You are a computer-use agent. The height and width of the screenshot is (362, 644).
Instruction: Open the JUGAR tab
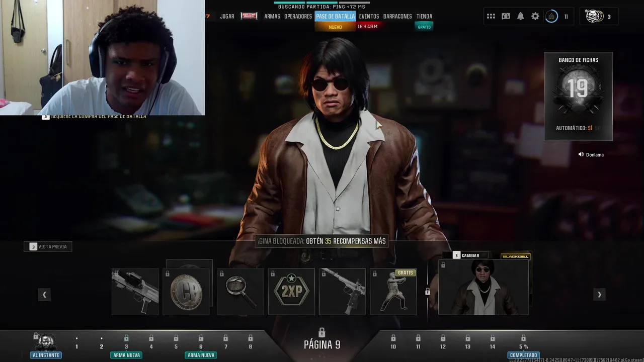point(227,16)
